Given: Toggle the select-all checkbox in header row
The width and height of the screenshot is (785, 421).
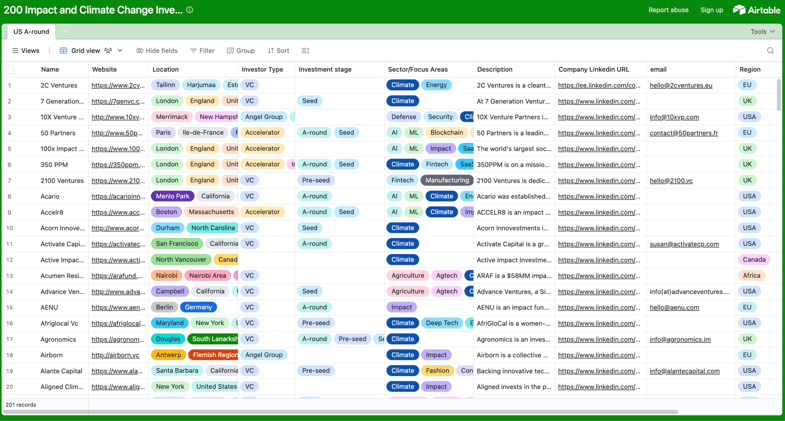Looking at the screenshot, I should coord(10,70).
